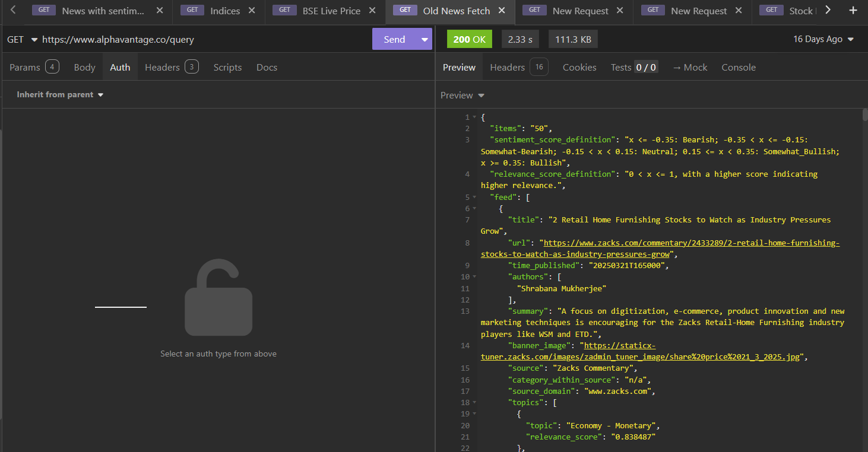Image resolution: width=868 pixels, height=452 pixels.
Task: Expand the Inherit from parent auth dropdown
Action: click(60, 95)
